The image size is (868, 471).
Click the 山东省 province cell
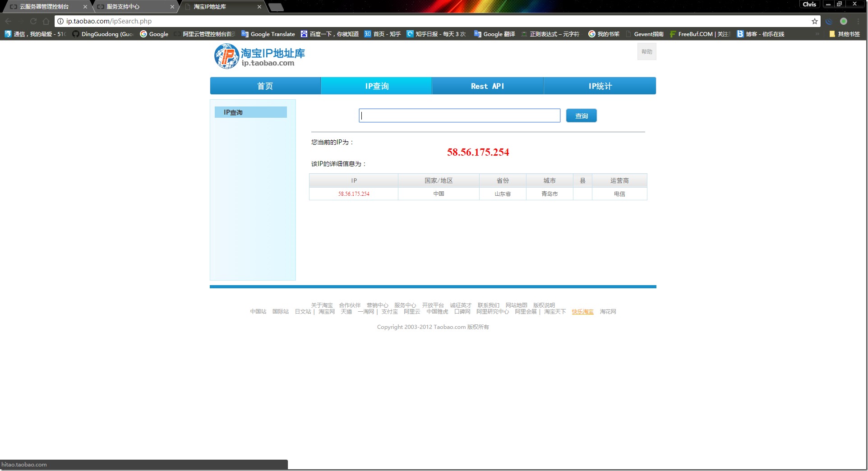(x=503, y=194)
